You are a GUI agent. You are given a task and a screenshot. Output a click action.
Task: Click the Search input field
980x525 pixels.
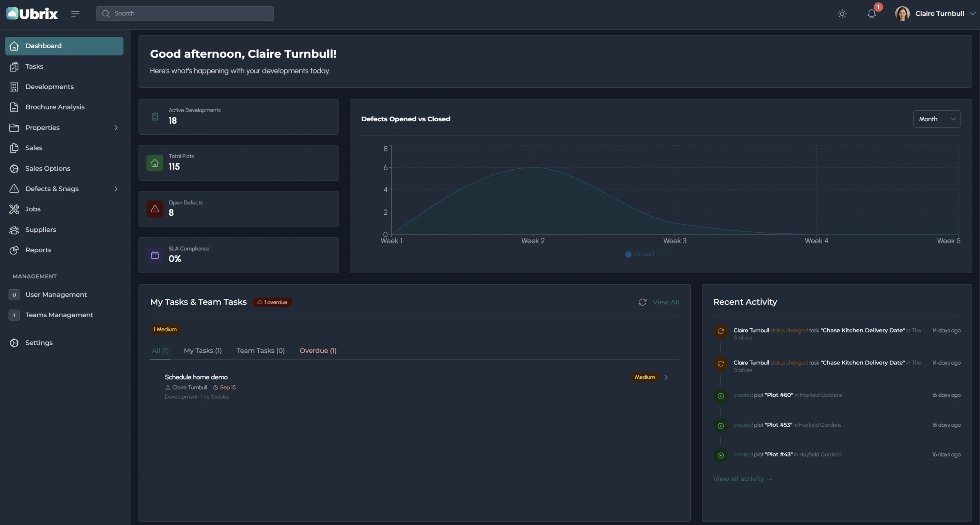(185, 14)
